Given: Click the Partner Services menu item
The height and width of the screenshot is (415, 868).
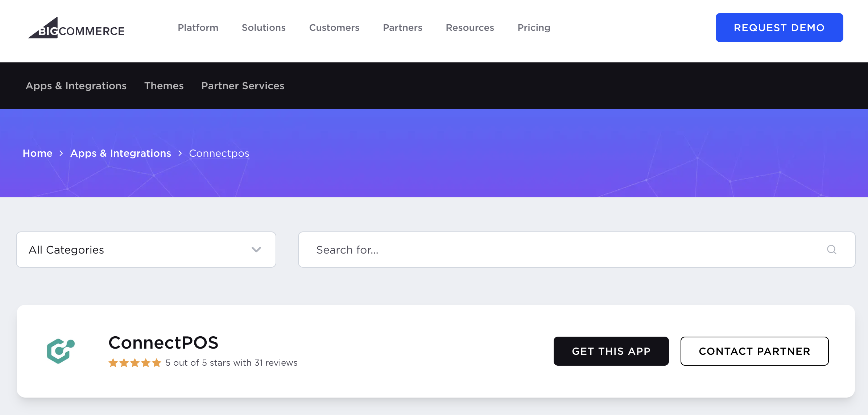Looking at the screenshot, I should 243,86.
